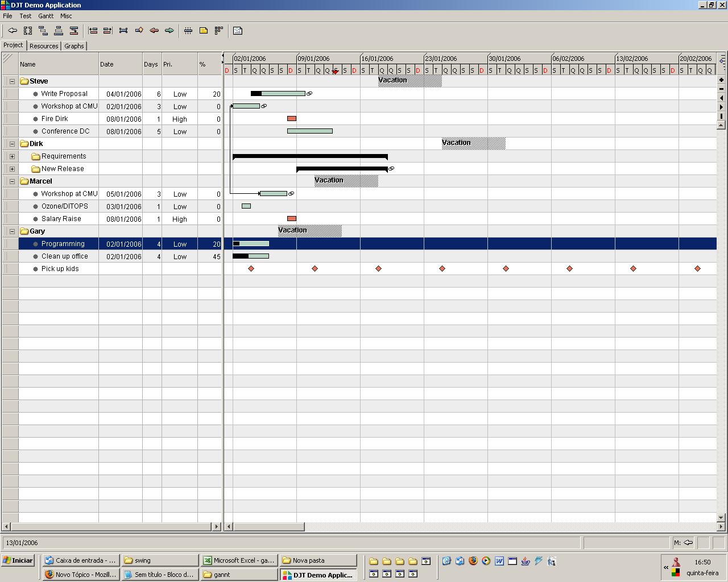This screenshot has height=582, width=728.
Task: Click the minus zoom-out button beside the Gantt chart
Action: pyautogui.click(x=721, y=89)
